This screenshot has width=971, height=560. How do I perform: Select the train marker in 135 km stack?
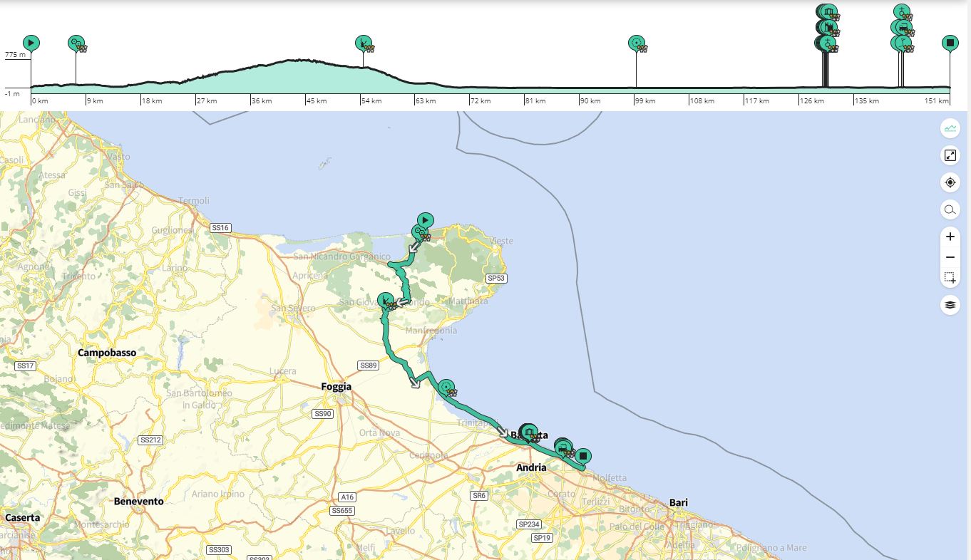click(903, 27)
